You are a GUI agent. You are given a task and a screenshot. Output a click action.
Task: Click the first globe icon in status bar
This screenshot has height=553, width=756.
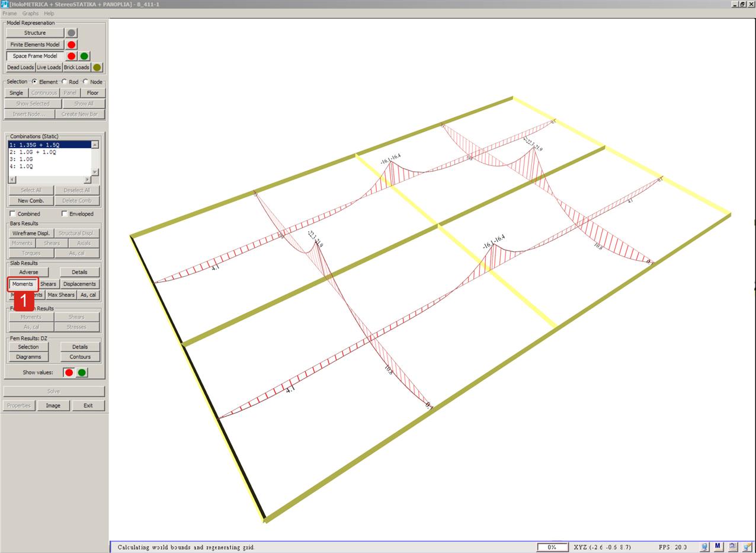pos(704,546)
